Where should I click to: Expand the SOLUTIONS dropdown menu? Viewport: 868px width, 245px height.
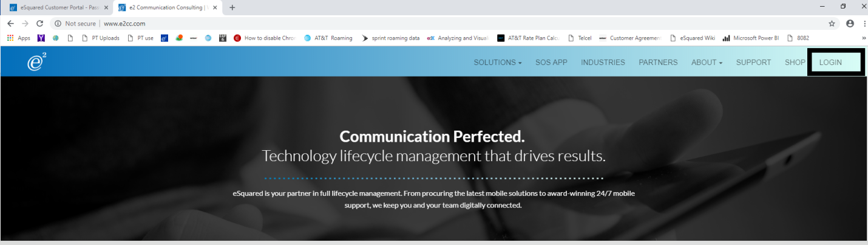498,62
